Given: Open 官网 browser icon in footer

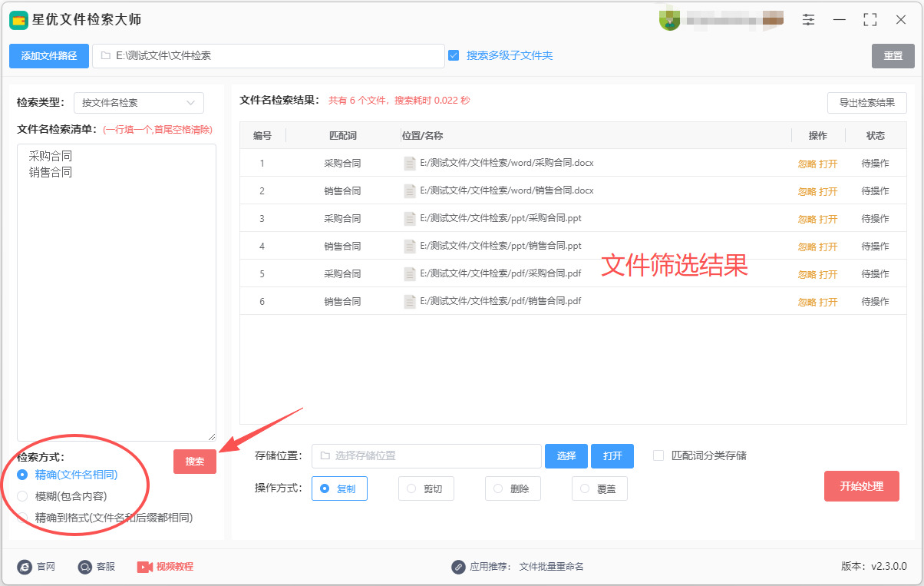Looking at the screenshot, I should click(x=25, y=567).
